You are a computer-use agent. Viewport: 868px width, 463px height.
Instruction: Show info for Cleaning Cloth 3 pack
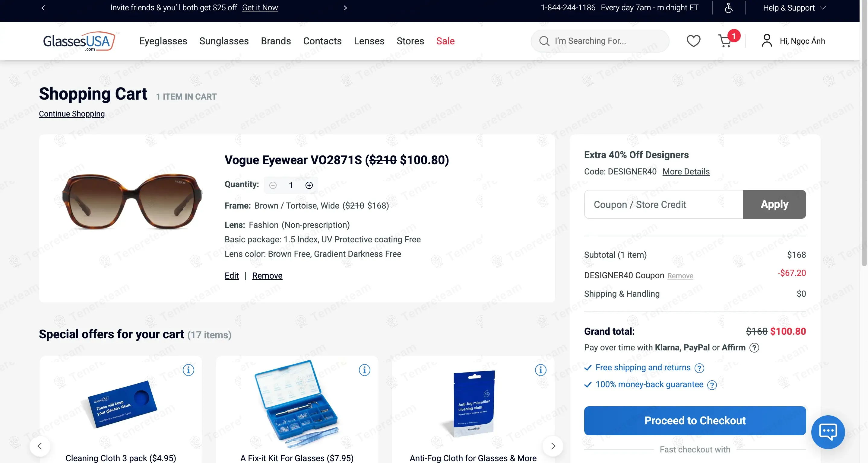(x=188, y=370)
